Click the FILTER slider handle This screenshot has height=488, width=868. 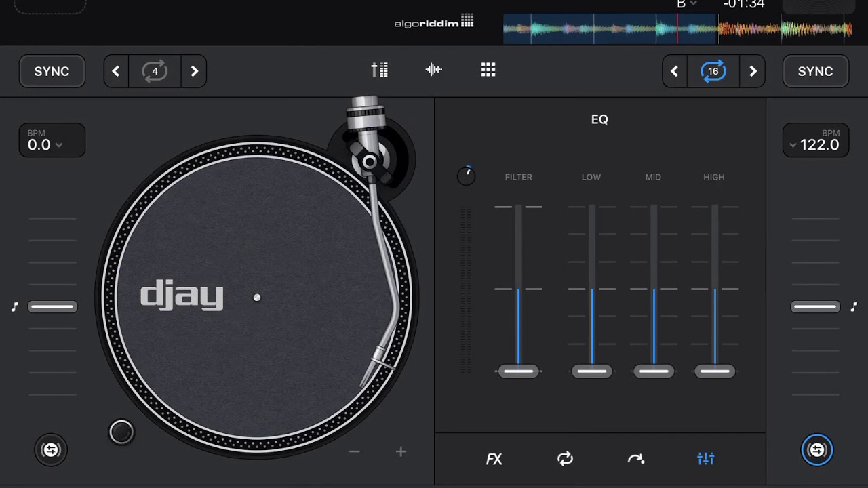tap(519, 371)
